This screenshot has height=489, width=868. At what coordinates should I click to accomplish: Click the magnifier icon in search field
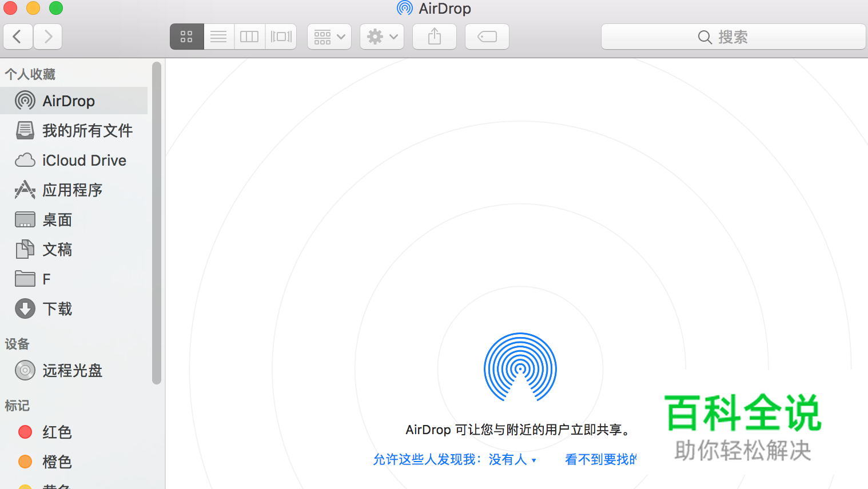pyautogui.click(x=705, y=38)
